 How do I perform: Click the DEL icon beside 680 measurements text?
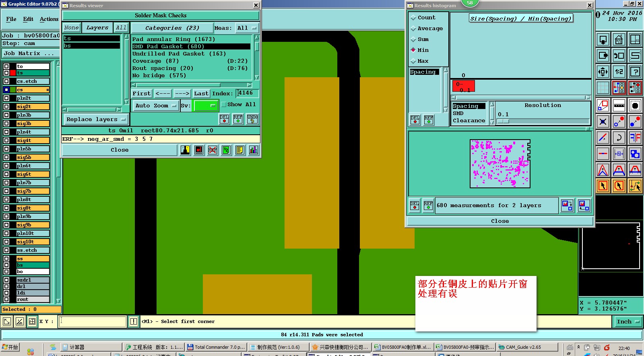coord(415,205)
